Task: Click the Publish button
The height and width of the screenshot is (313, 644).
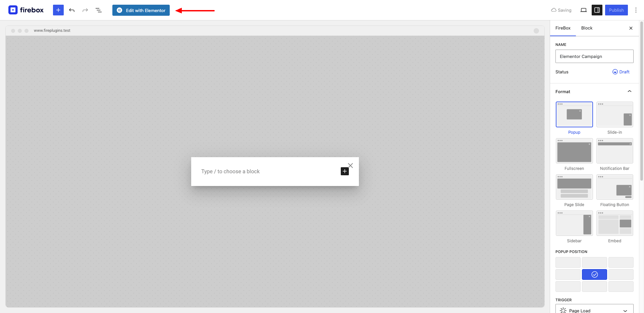Action: click(616, 10)
